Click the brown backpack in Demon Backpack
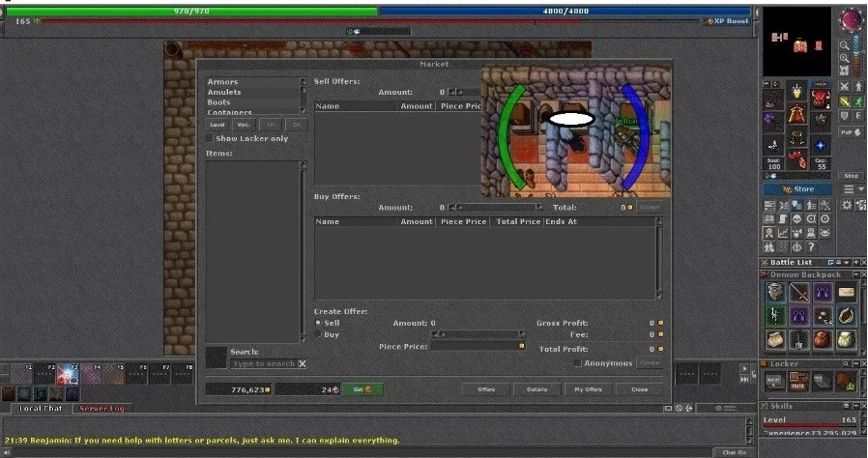The width and height of the screenshot is (868, 458). tap(822, 339)
